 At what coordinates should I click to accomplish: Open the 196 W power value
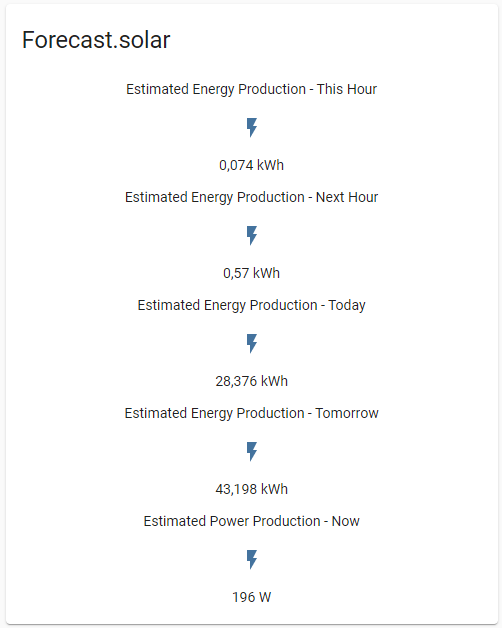pos(252,597)
